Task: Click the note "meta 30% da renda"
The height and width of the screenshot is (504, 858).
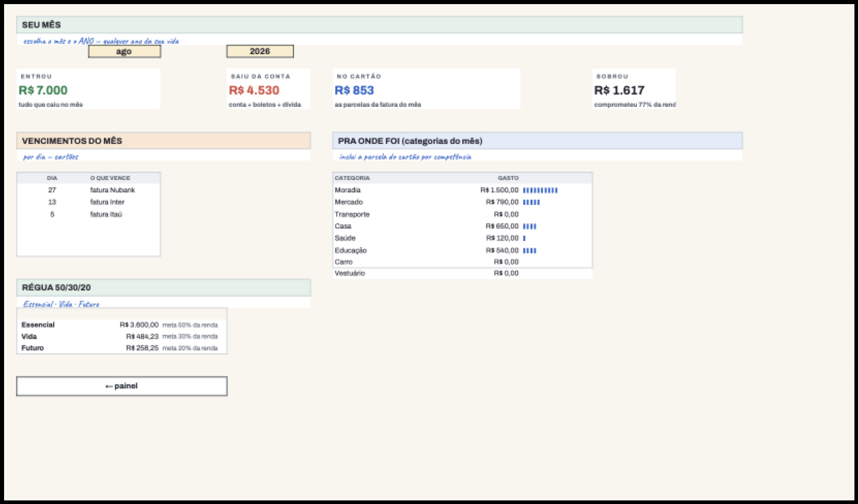Action: (190, 337)
